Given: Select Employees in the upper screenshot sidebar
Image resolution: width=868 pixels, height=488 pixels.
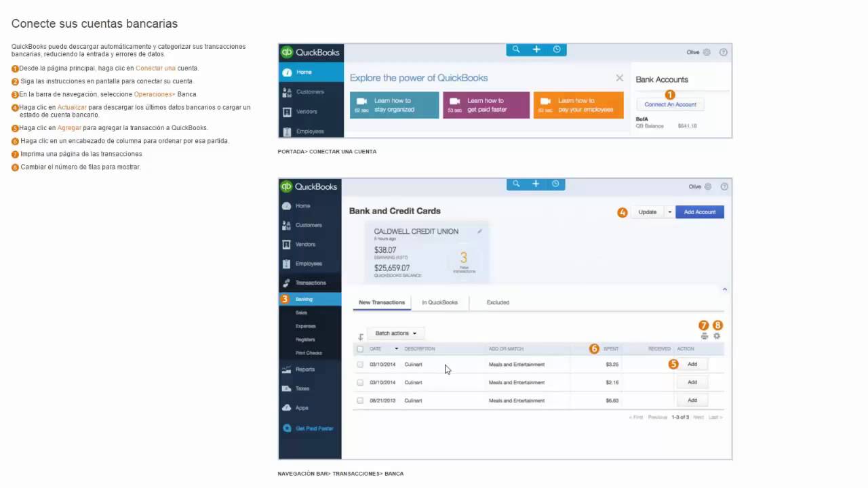Looking at the screenshot, I should click(311, 131).
